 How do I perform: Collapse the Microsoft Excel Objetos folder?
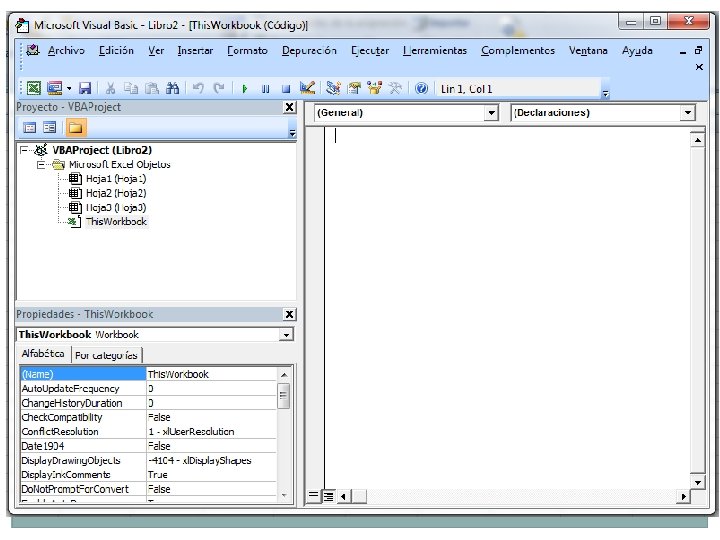pos(41,164)
